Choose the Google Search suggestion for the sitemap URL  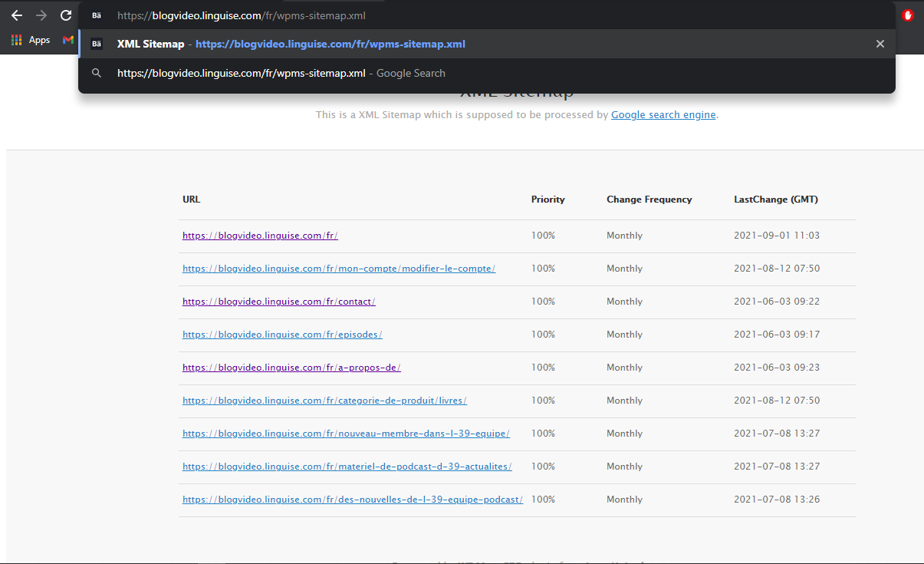point(487,74)
